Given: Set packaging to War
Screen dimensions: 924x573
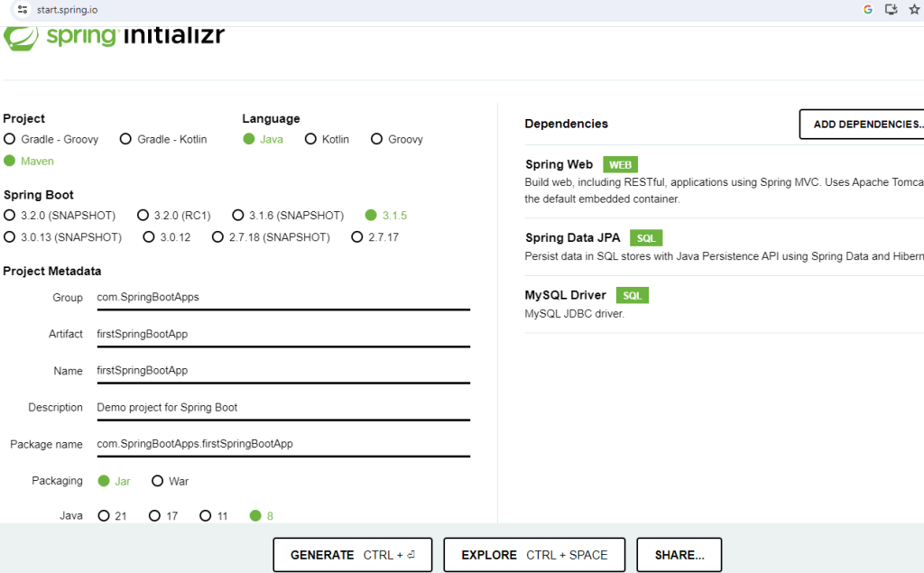Looking at the screenshot, I should (171, 481).
